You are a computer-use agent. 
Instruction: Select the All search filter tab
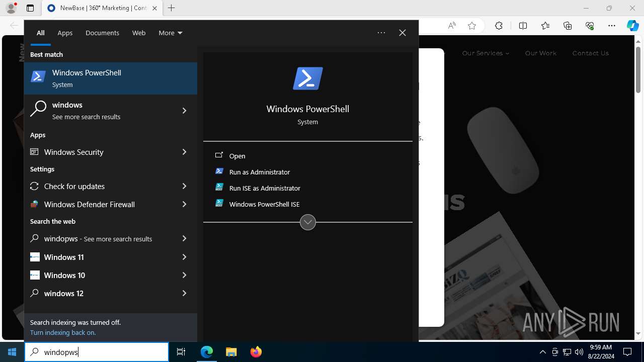(x=41, y=33)
